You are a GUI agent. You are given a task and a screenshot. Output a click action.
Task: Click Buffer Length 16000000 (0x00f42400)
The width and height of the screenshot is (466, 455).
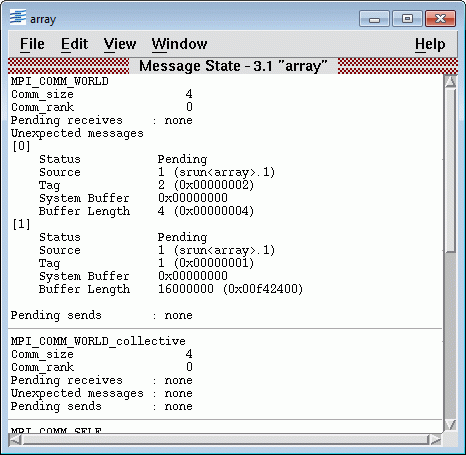click(x=171, y=289)
